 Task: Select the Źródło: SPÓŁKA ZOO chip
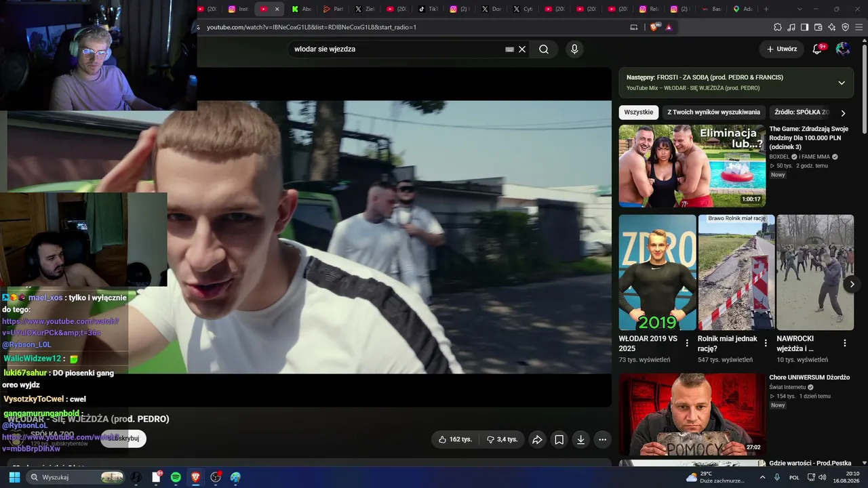(x=802, y=113)
